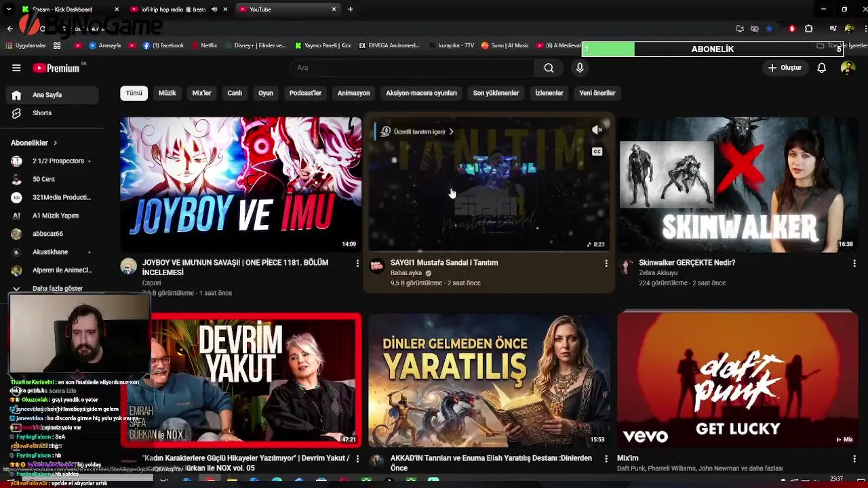
Task: Open the browser tab search dropdown
Action: tap(8, 9)
